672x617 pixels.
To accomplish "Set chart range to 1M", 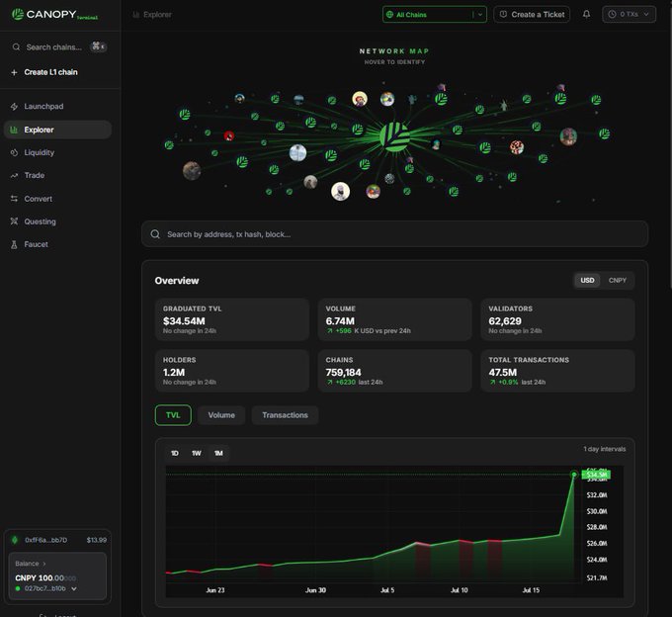I will pos(218,453).
